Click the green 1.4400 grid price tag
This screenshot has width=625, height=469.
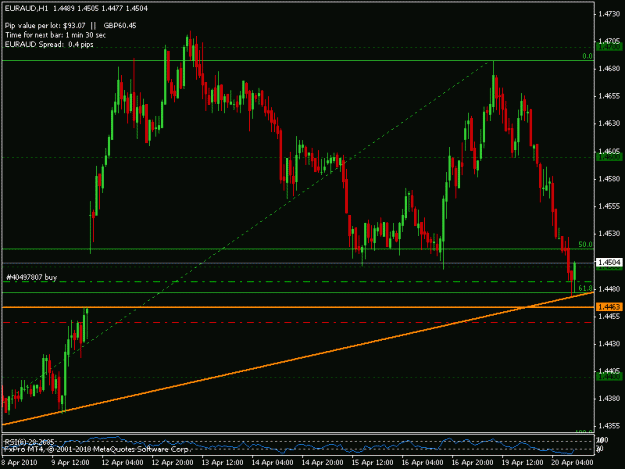[609, 377]
